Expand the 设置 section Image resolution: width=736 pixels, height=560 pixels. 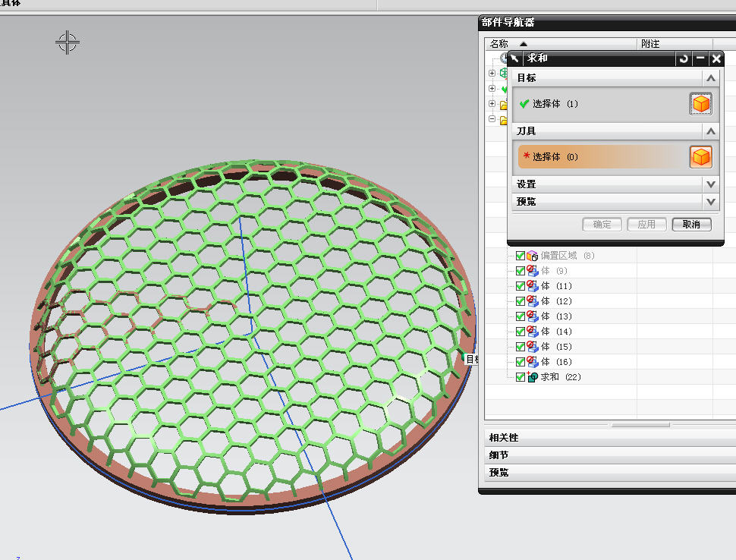(x=711, y=184)
